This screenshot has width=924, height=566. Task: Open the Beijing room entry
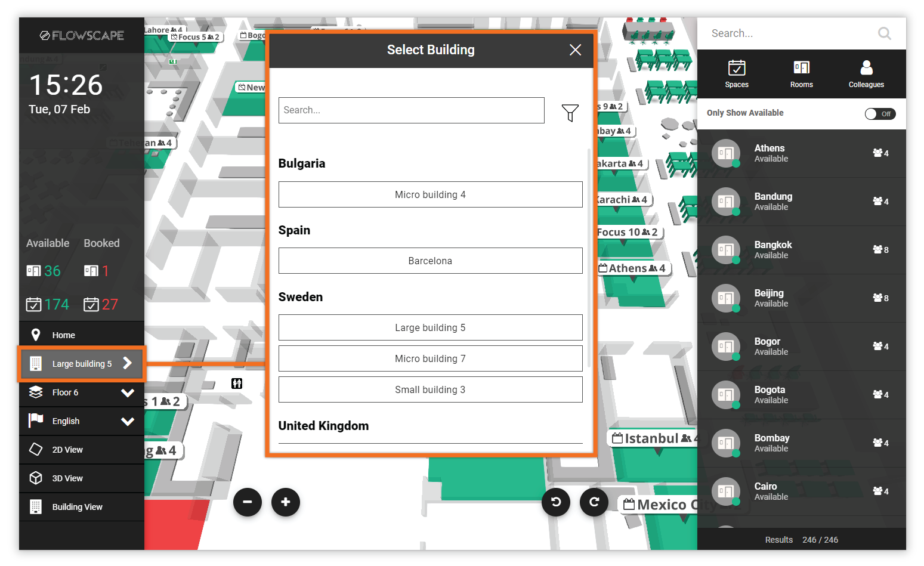coord(802,298)
